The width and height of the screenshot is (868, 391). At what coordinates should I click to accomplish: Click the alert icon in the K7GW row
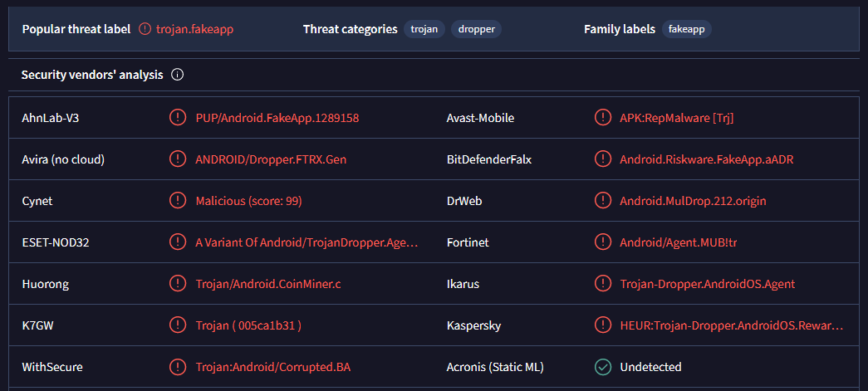click(x=177, y=325)
